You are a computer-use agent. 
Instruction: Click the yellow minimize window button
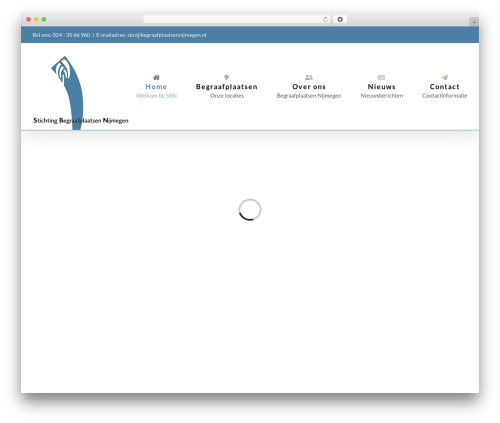36,19
